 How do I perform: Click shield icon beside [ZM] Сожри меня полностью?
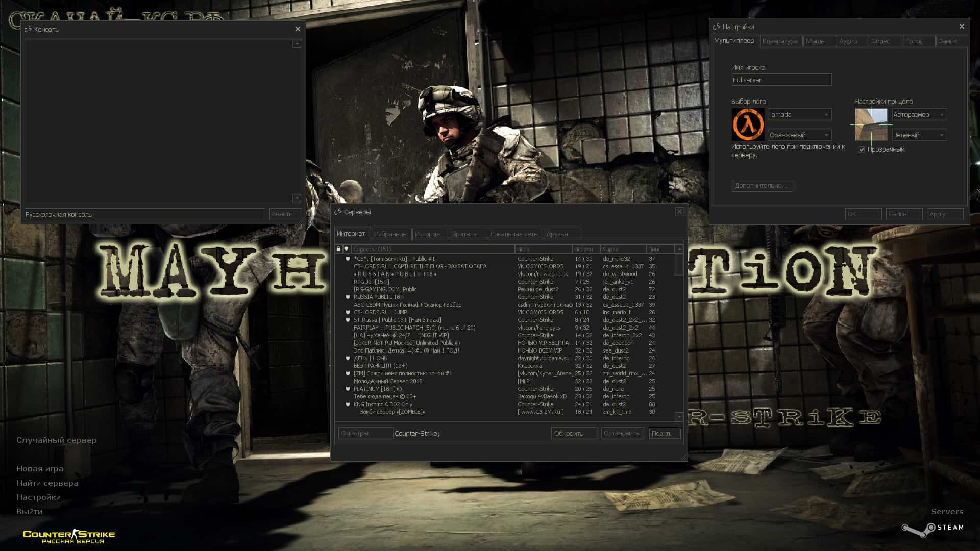[348, 373]
